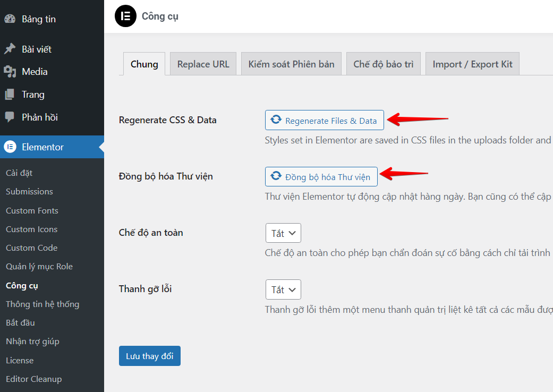This screenshot has width=553, height=392.
Task: Switch to the Replace URL tab
Action: pos(203,64)
